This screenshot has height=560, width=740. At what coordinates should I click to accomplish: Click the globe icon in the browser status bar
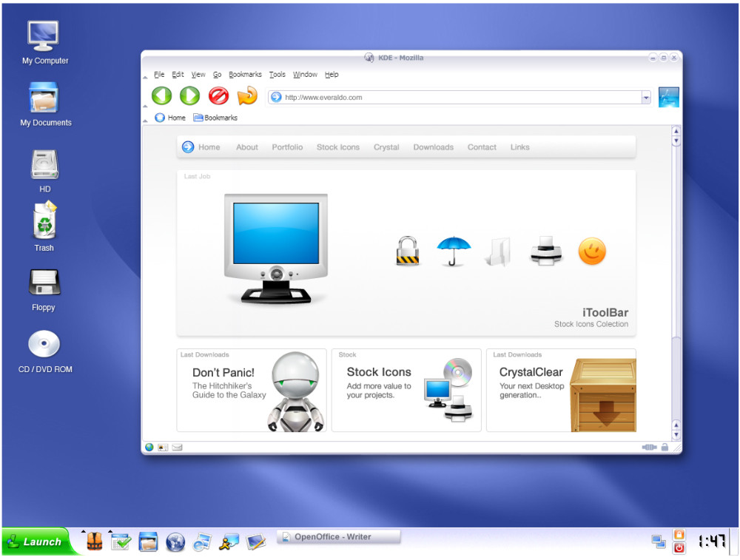pos(149,448)
